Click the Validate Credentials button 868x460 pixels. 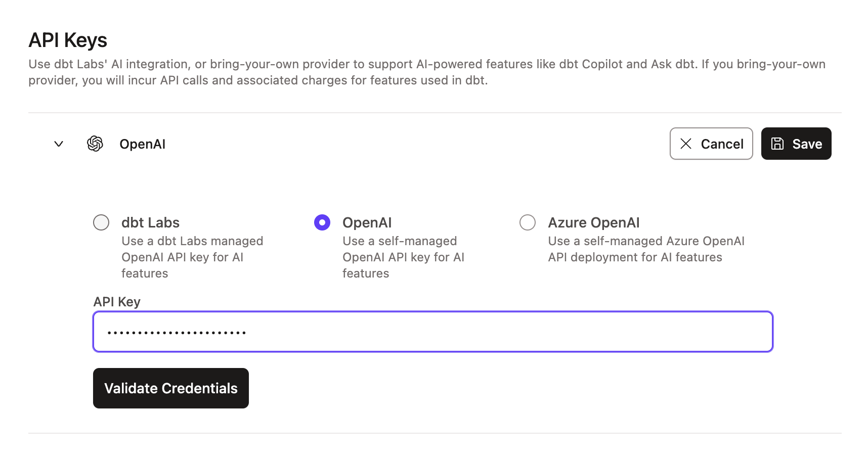[x=170, y=388]
